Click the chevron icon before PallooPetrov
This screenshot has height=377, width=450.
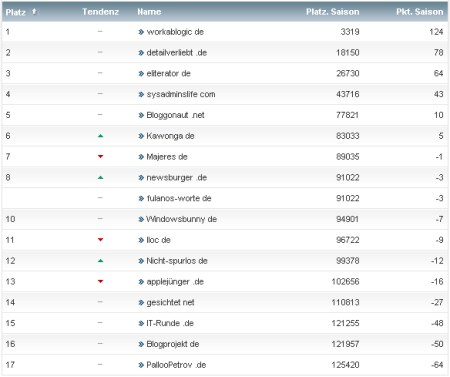[x=141, y=365]
